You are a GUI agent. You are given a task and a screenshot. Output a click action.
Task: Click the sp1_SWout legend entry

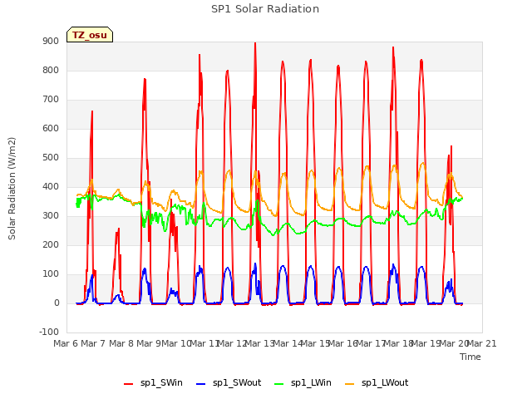pyautogui.click(x=229, y=382)
